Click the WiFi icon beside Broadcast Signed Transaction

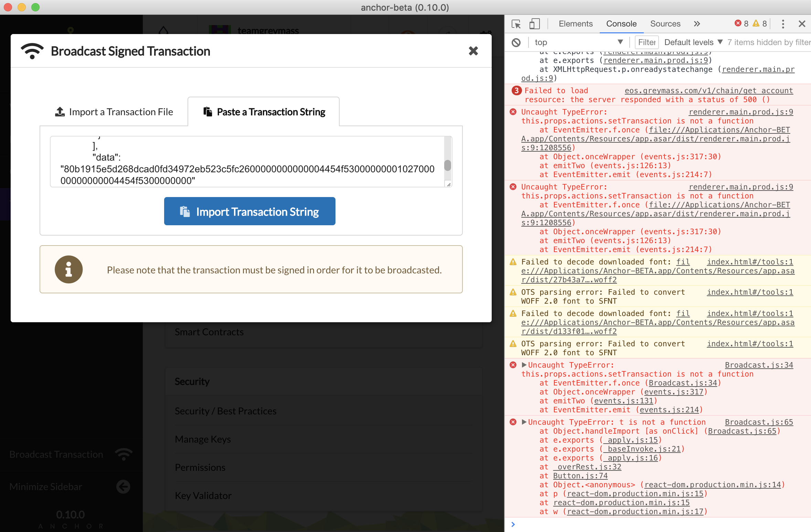click(x=33, y=51)
